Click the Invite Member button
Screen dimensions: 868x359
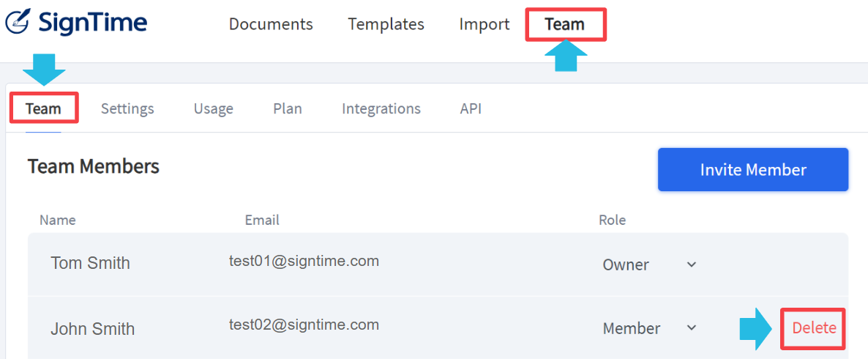[x=753, y=169]
